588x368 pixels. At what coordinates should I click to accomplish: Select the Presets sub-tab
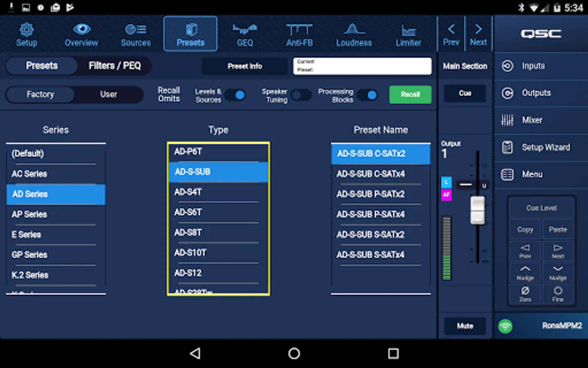[x=42, y=66]
